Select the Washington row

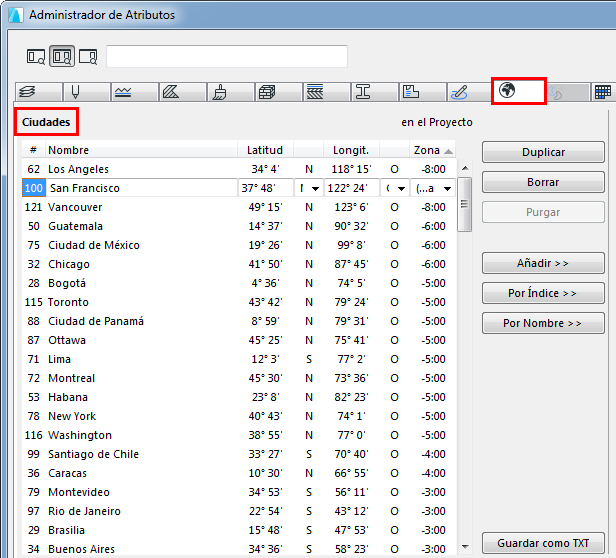coord(239,435)
